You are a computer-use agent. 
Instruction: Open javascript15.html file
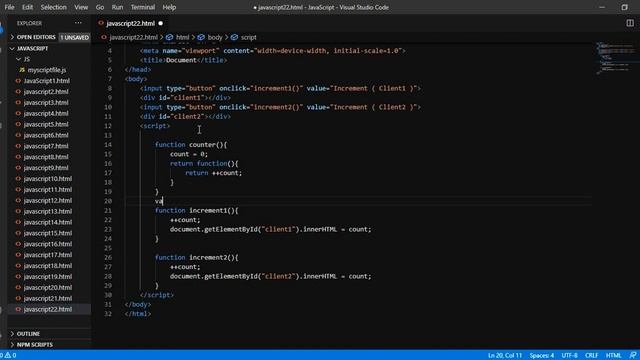tap(47, 233)
